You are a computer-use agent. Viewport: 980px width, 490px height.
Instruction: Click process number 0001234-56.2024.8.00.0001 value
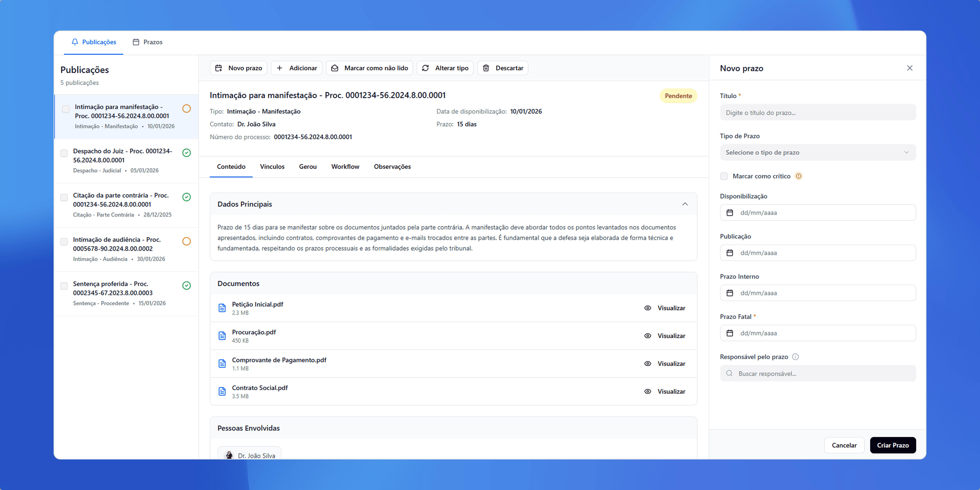point(313,137)
